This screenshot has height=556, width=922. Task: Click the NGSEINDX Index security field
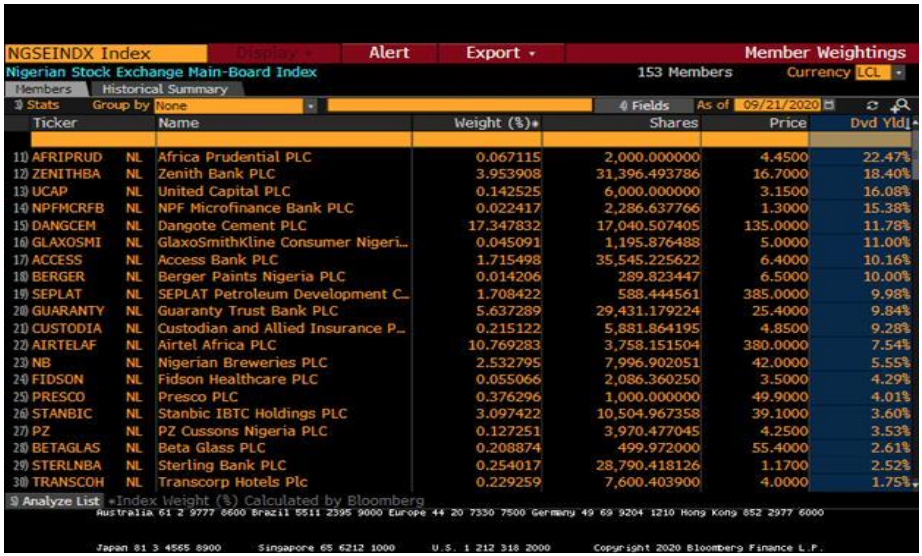click(x=80, y=53)
